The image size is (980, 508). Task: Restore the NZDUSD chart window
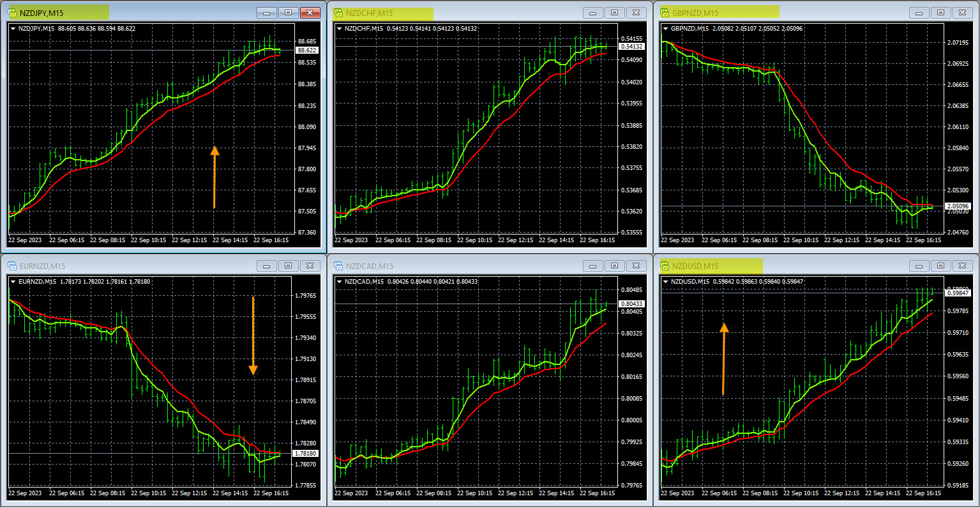click(940, 266)
